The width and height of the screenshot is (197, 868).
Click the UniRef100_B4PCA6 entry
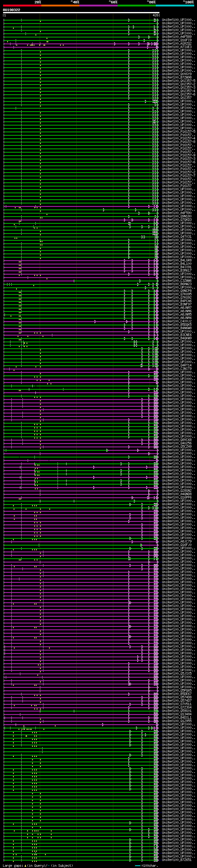pyautogui.click(x=177, y=301)
